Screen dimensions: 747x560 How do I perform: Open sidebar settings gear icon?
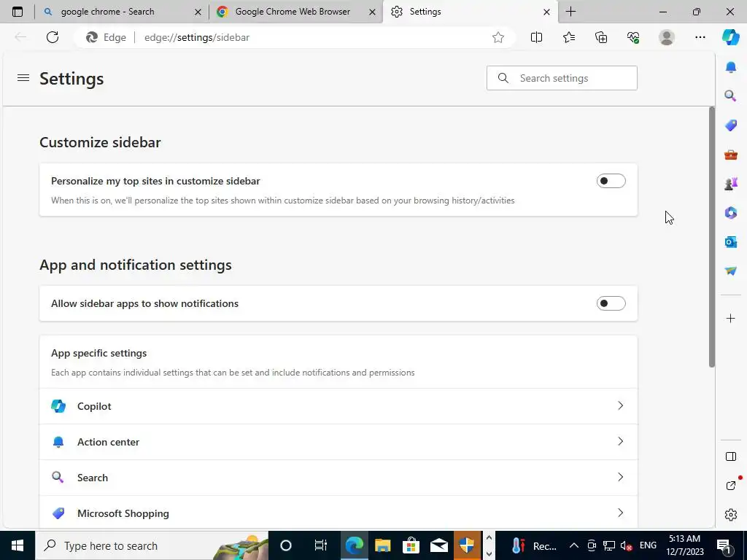[x=730, y=515]
